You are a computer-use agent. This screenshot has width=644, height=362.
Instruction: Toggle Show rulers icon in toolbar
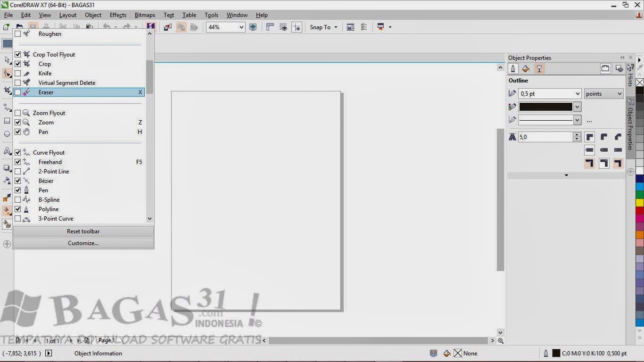coord(270,27)
